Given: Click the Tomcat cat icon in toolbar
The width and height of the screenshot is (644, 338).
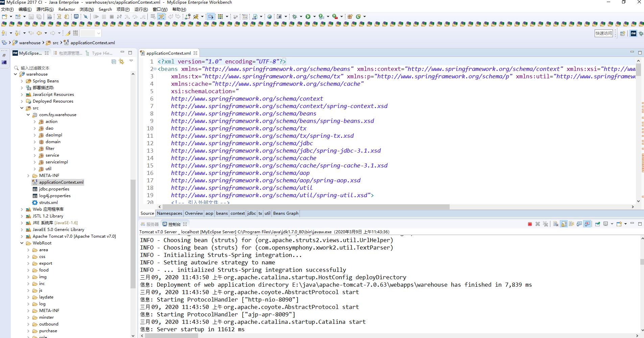Looking at the screenshot, I should pyautogui.click(x=196, y=17).
